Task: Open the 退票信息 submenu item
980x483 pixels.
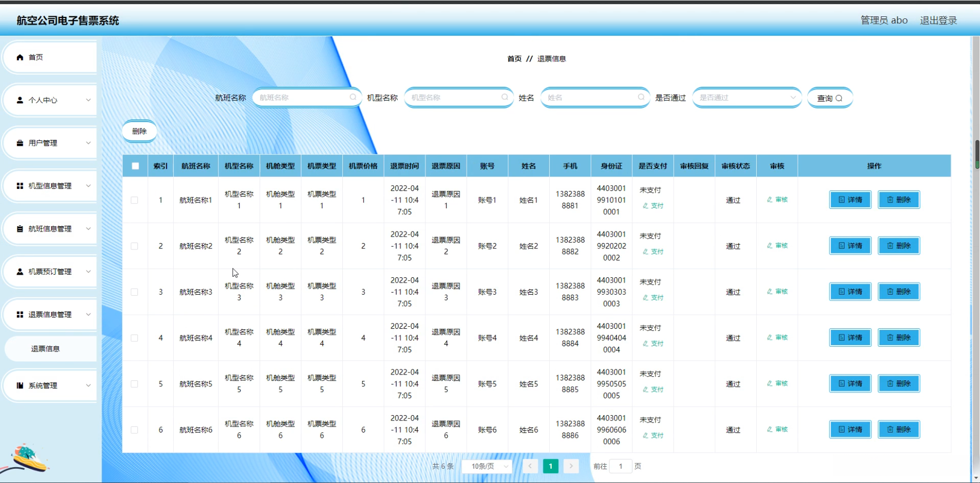Action: click(45, 349)
